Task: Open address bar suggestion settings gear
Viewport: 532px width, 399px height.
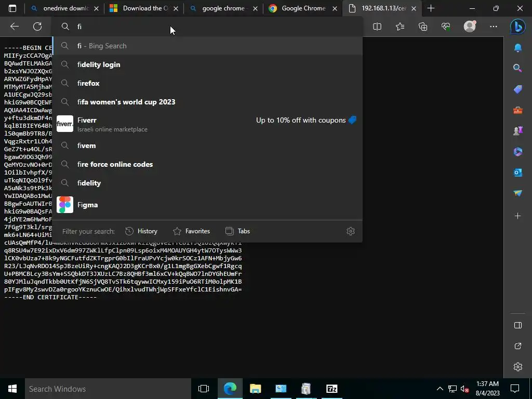Action: tap(351, 231)
